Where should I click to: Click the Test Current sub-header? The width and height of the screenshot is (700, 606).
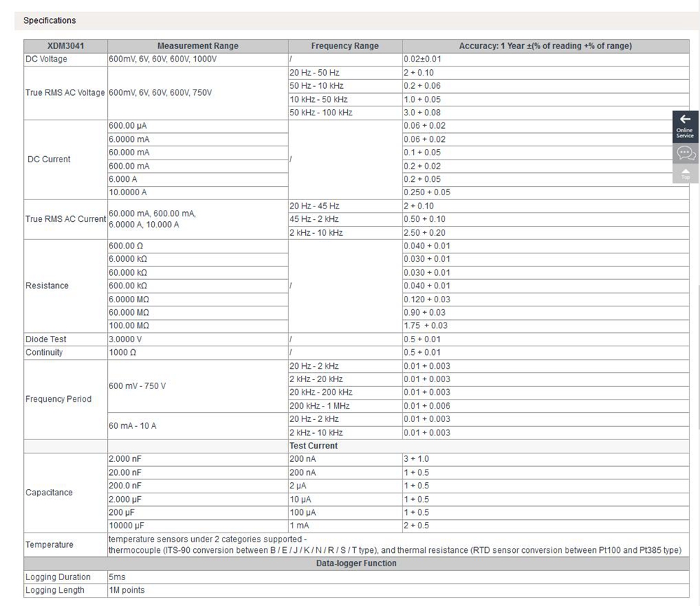(x=314, y=446)
